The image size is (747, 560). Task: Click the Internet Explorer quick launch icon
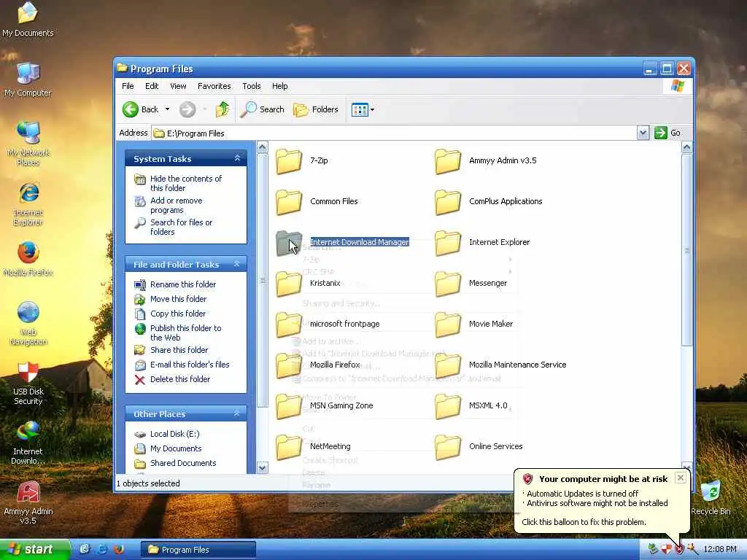pyautogui.click(x=101, y=550)
